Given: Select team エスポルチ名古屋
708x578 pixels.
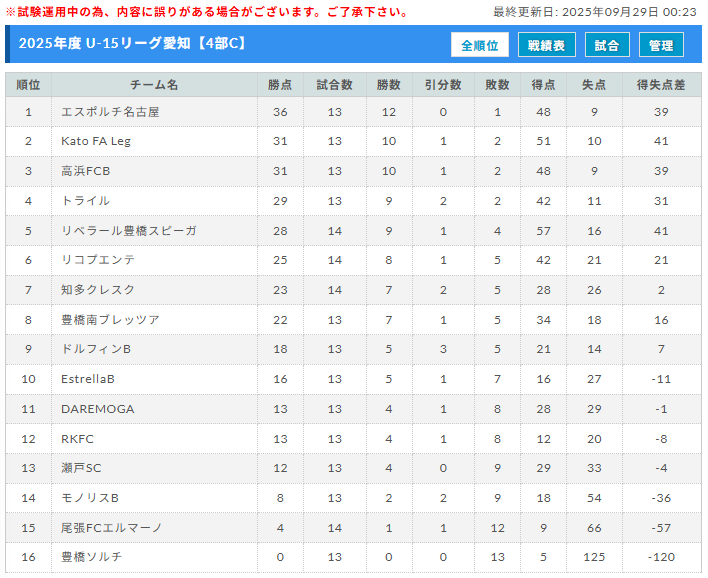Looking at the screenshot, I should [x=110, y=112].
